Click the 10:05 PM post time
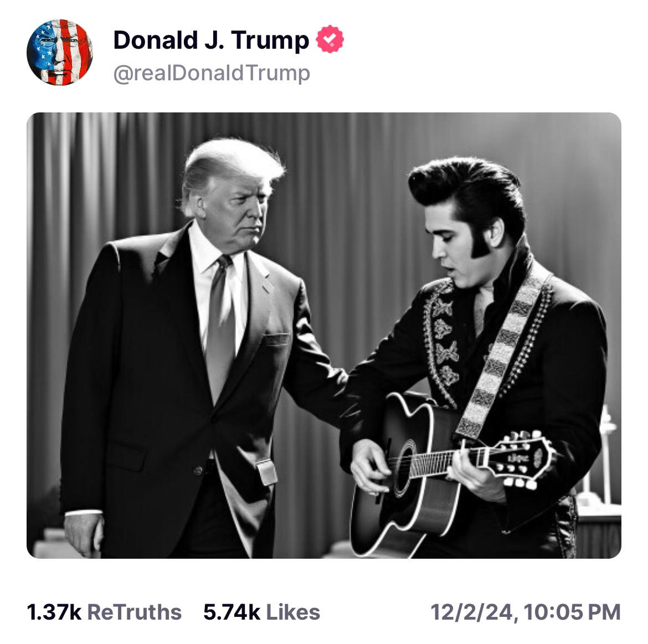 (572, 612)
